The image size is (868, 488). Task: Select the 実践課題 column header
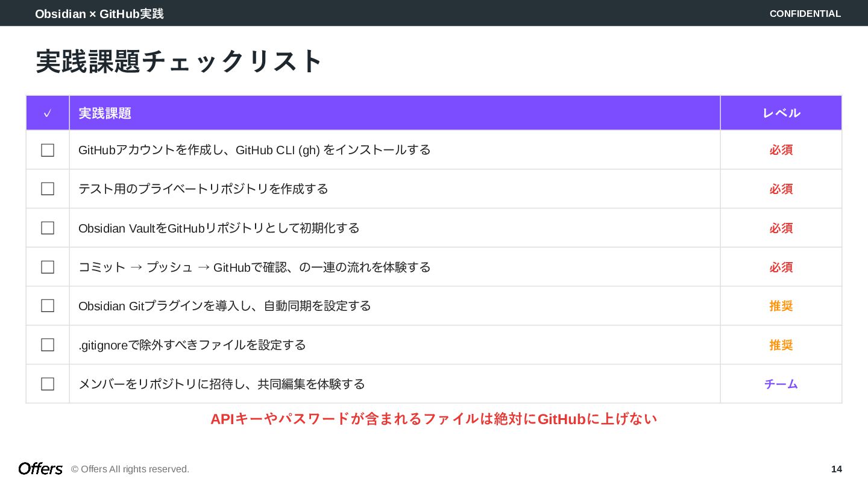click(395, 113)
